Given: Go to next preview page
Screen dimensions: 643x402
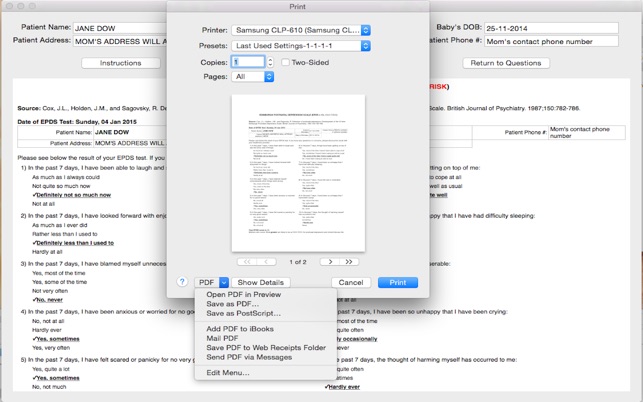Looking at the screenshot, I should (330, 262).
